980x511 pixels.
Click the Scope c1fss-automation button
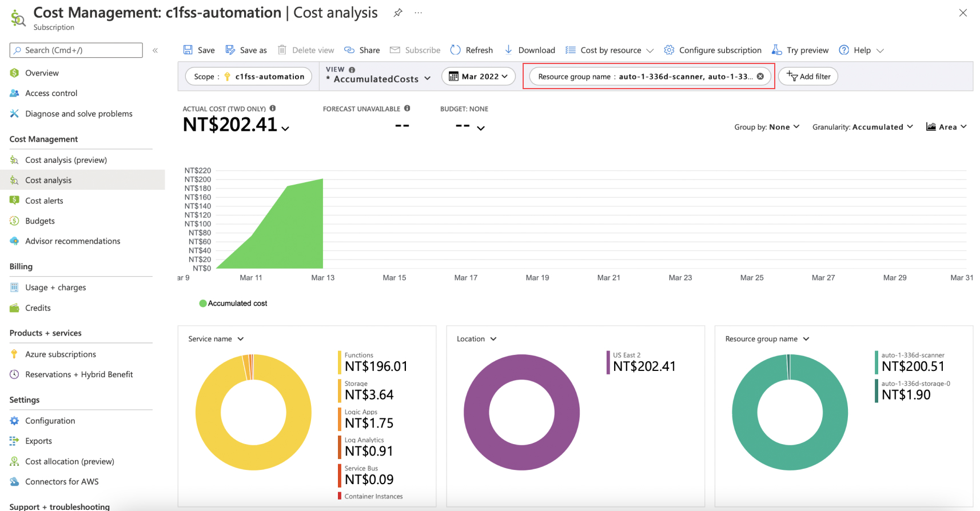click(249, 77)
